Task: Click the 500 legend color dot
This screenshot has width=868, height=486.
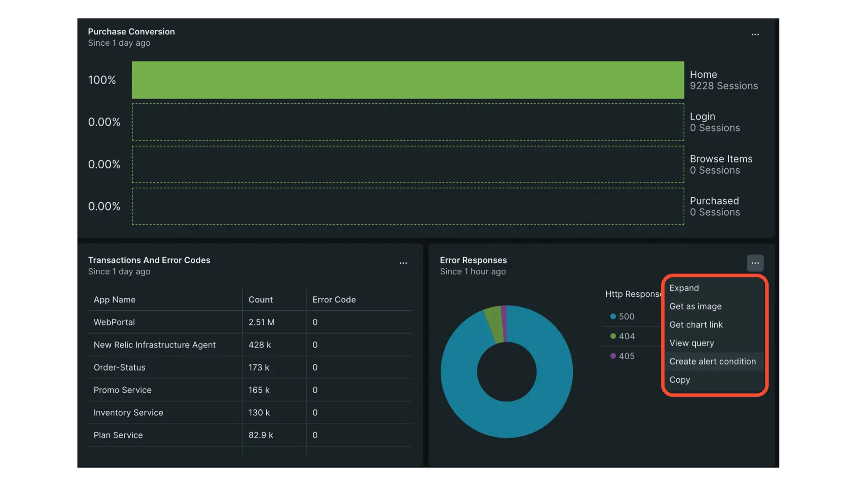Action: pyautogui.click(x=613, y=316)
